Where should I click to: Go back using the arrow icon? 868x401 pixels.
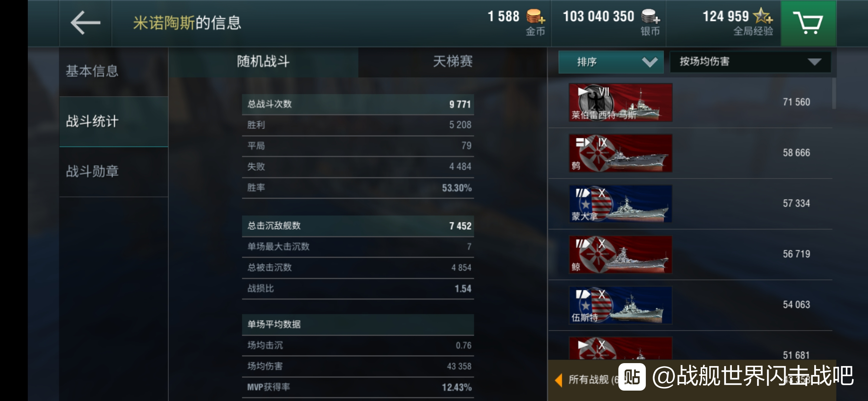[85, 23]
